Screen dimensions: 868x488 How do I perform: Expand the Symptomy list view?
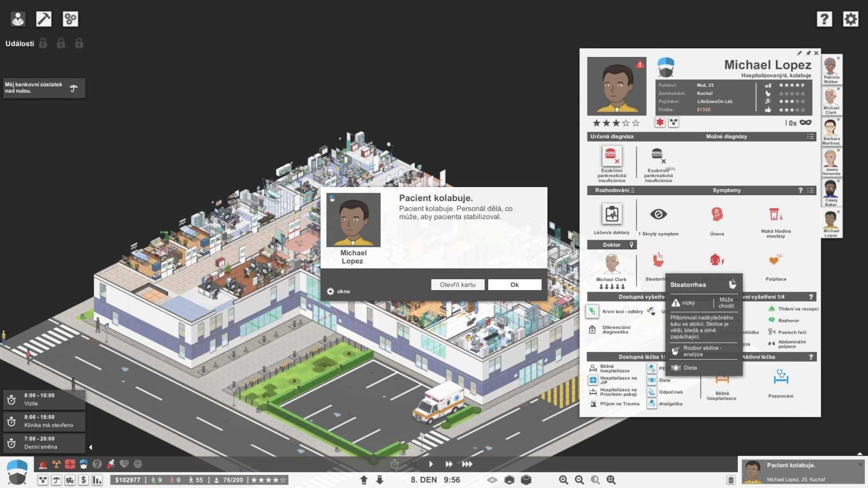tap(810, 190)
